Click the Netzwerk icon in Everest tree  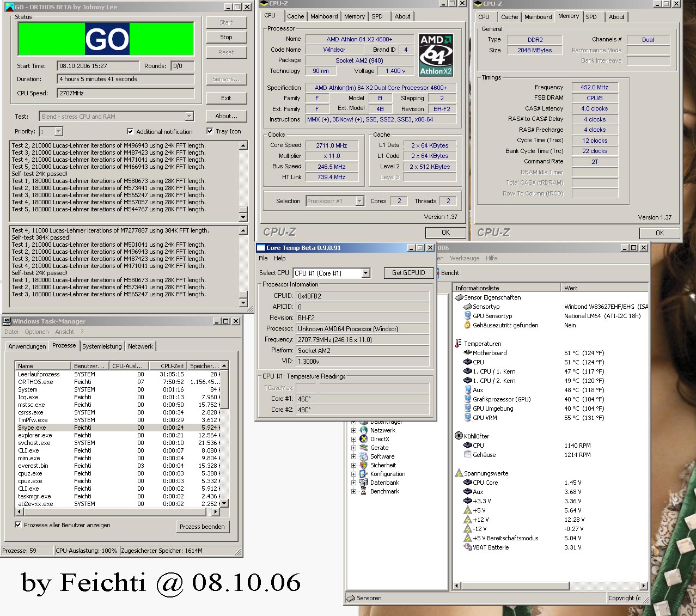coord(363,430)
